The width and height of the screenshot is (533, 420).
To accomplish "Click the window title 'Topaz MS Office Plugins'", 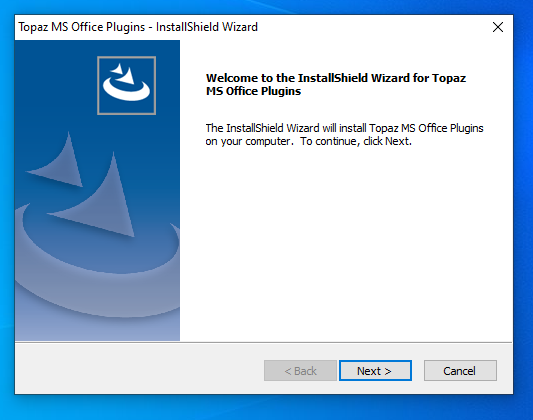I will point(82,27).
